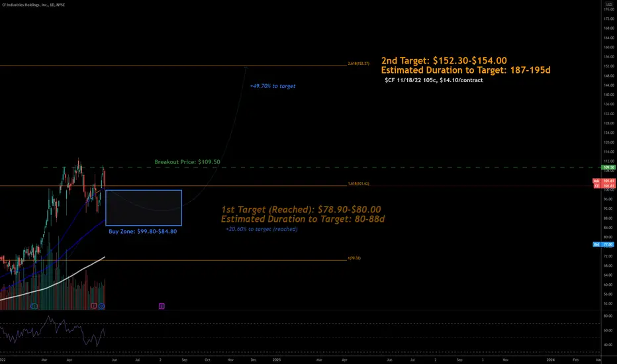Select the '$CF 11/18/22 105c' contract note
The image size is (617, 364).
point(434,80)
